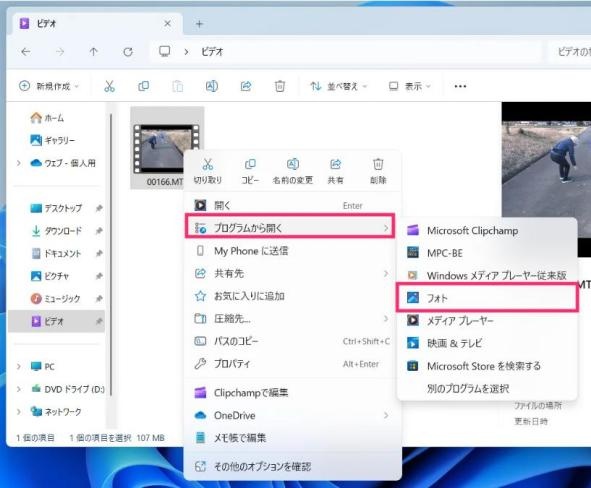Screen dimensions: 591x488
Task: Click the address bar PC monitor icon
Action: (x=164, y=51)
